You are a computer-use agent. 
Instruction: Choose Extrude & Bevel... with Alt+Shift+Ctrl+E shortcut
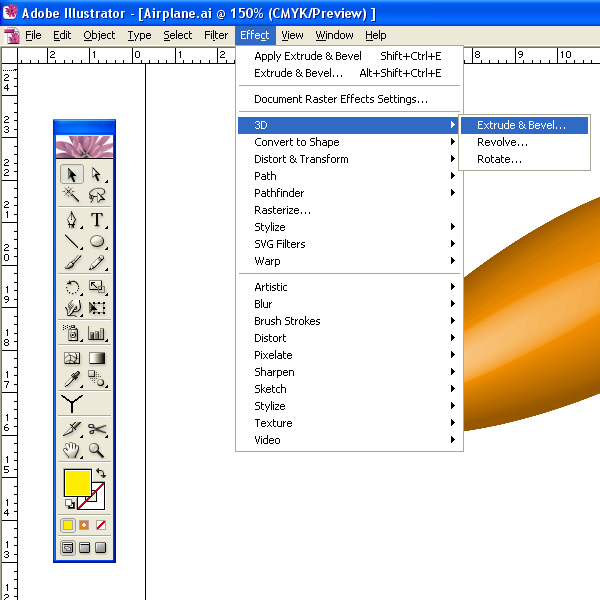pyautogui.click(x=349, y=73)
